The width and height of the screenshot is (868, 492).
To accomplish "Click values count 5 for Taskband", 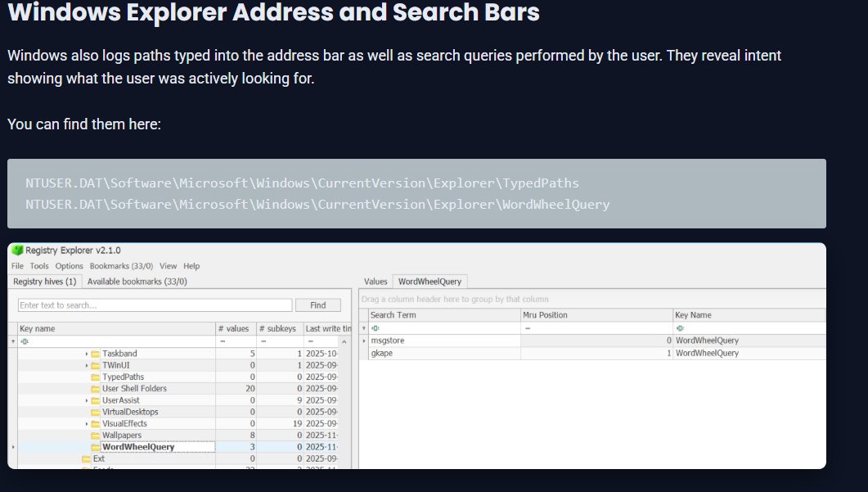I will pos(253,354).
